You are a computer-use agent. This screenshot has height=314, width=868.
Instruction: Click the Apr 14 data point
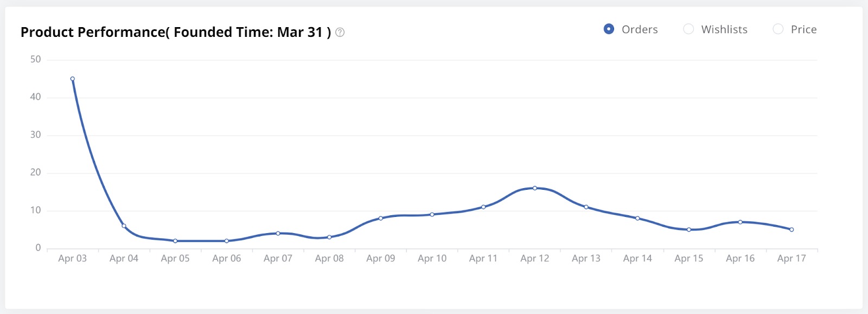[x=637, y=218]
